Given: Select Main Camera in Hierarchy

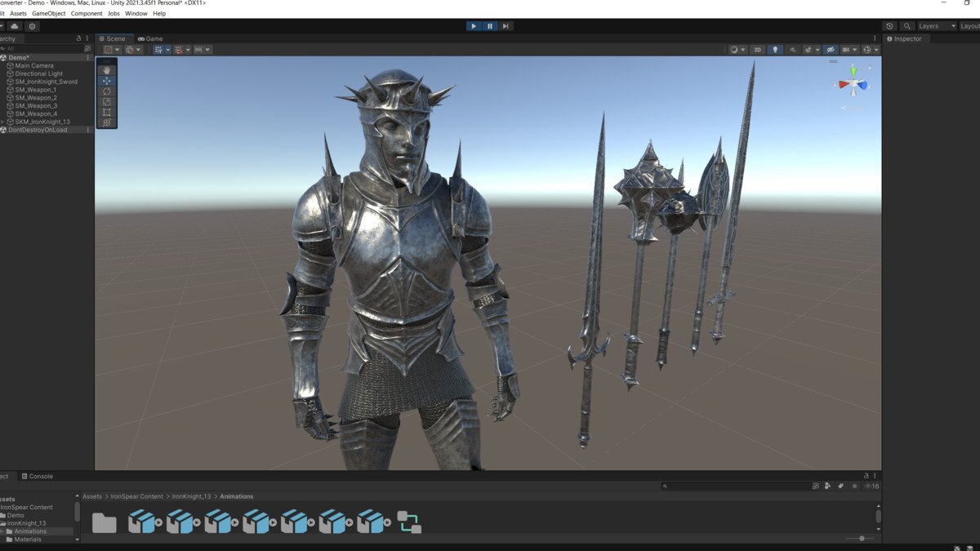Looking at the screenshot, I should click(34, 65).
